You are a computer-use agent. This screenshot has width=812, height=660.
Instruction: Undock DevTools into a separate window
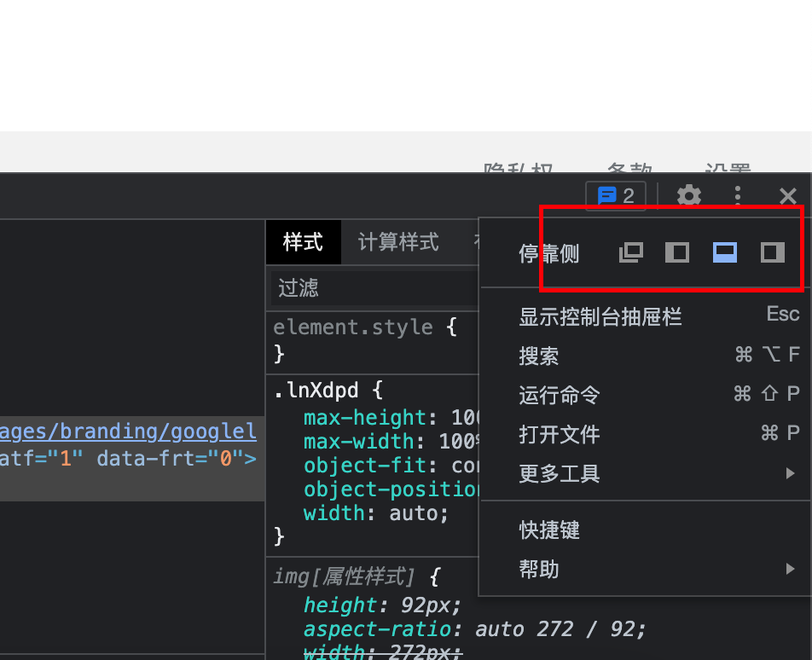coord(631,252)
